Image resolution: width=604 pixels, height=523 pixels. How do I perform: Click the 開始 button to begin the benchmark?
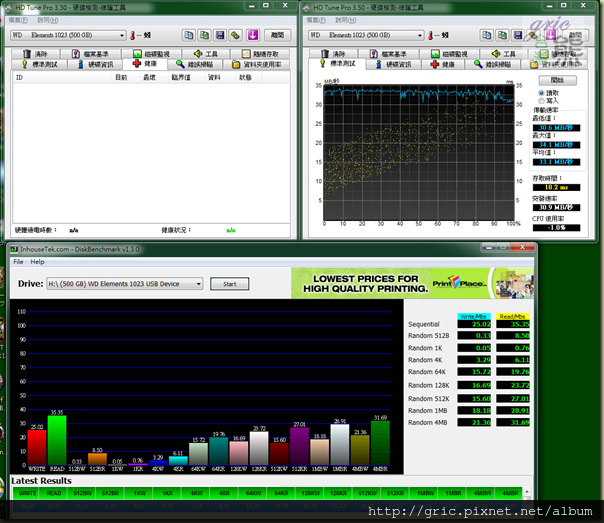coord(557,80)
